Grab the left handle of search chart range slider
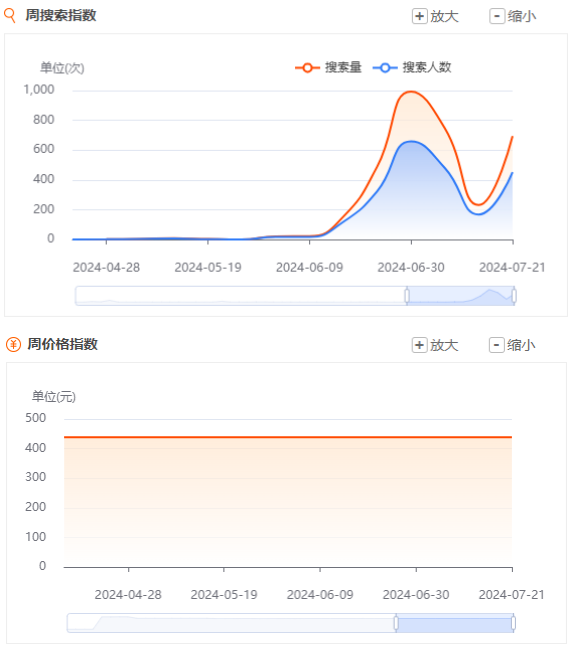575x652 pixels. pos(407,296)
